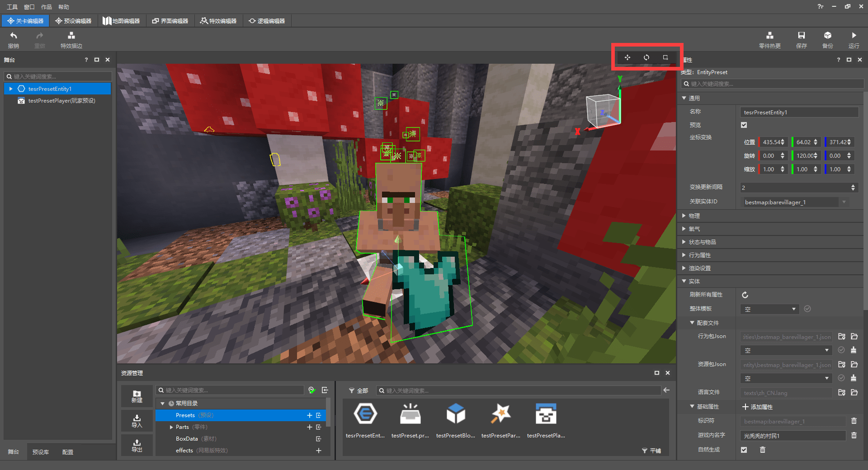Click 零件热更 hot update icon
868x470 pixels.
coord(769,40)
